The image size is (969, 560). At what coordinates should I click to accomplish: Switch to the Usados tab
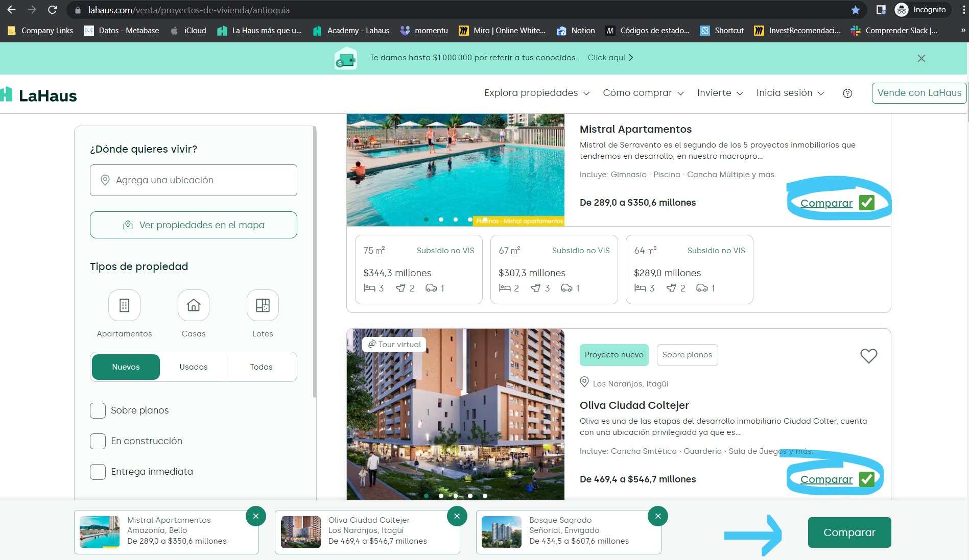click(193, 367)
